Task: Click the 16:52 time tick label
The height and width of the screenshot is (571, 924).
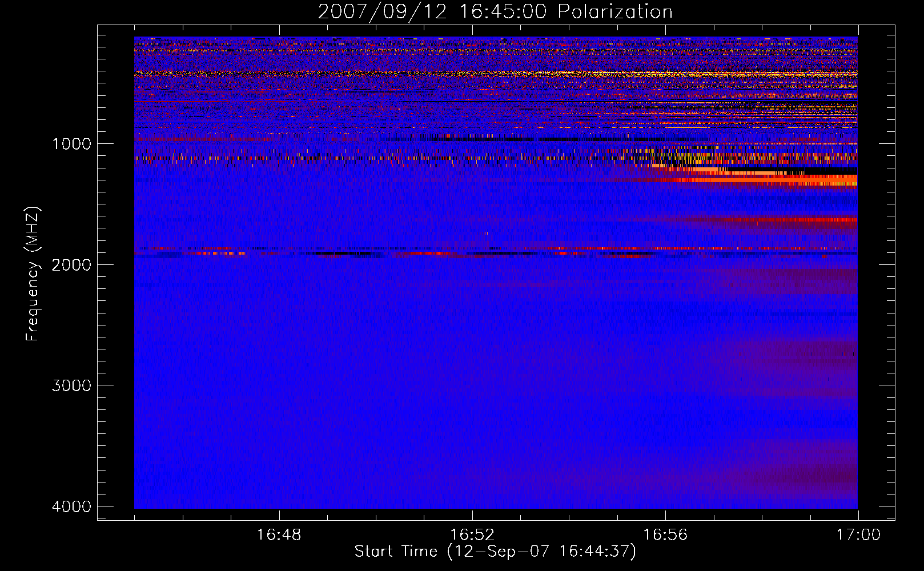Action: click(472, 535)
